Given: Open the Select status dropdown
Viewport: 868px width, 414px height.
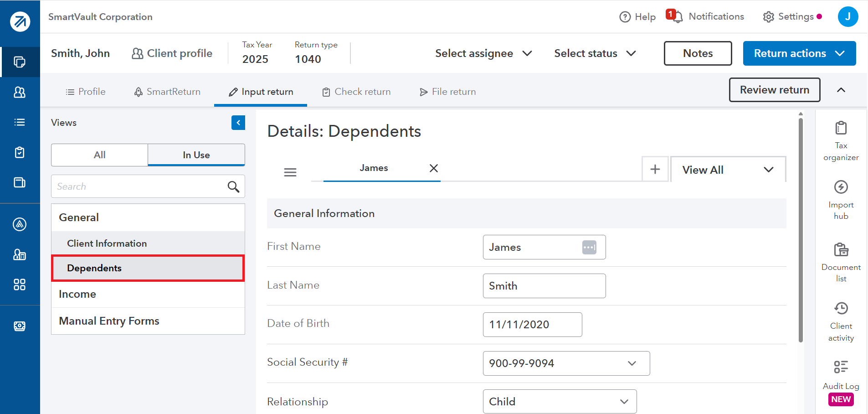Looking at the screenshot, I should tap(595, 53).
